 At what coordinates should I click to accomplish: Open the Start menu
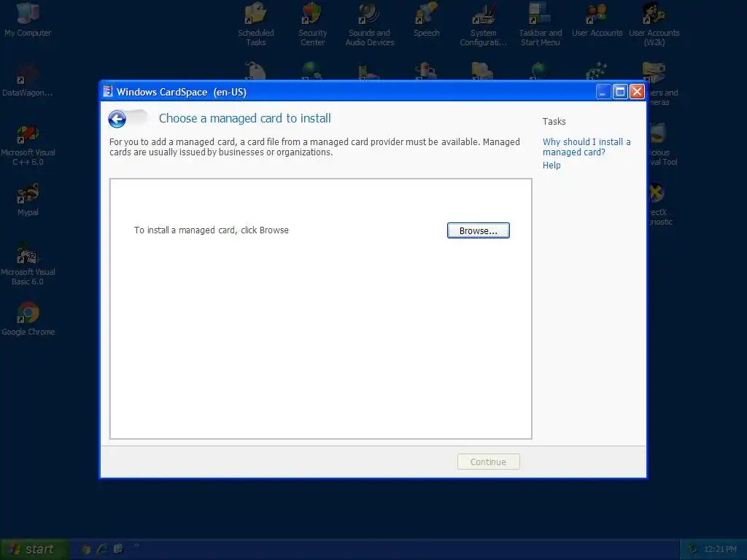tap(34, 550)
